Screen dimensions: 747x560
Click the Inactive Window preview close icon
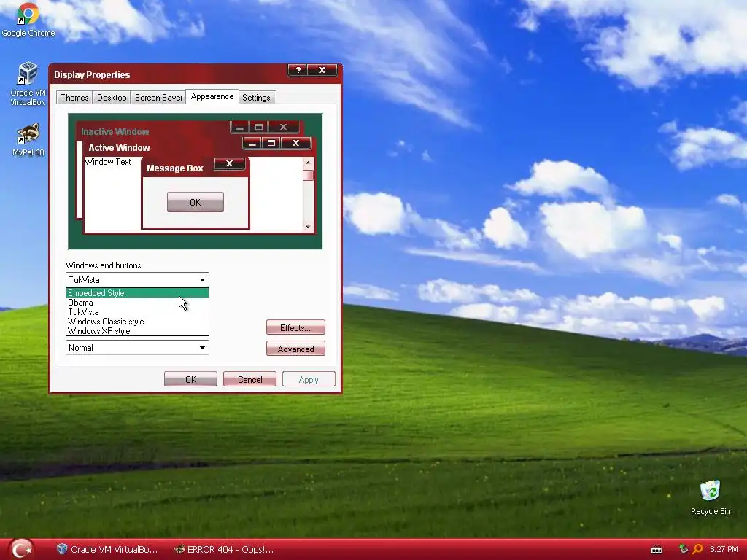tap(284, 127)
